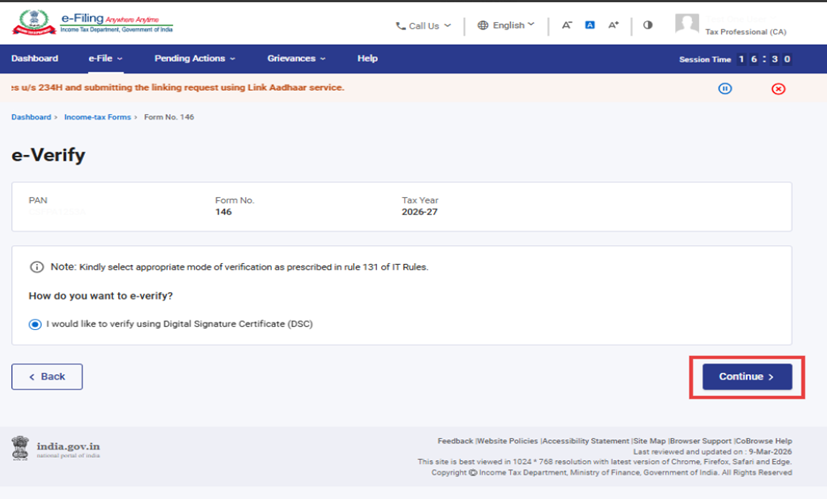Screen dimensions: 827x499
Task: Select verify using Digital Signature Certificate option
Action: [36, 324]
